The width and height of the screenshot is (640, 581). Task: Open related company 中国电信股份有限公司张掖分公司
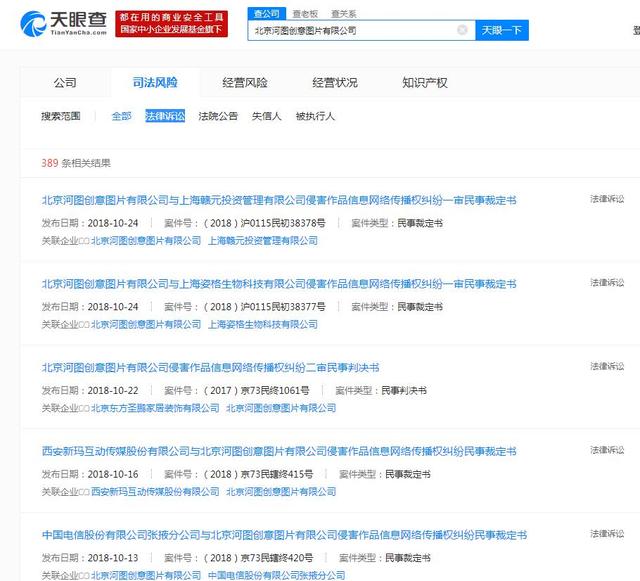tap(276, 576)
